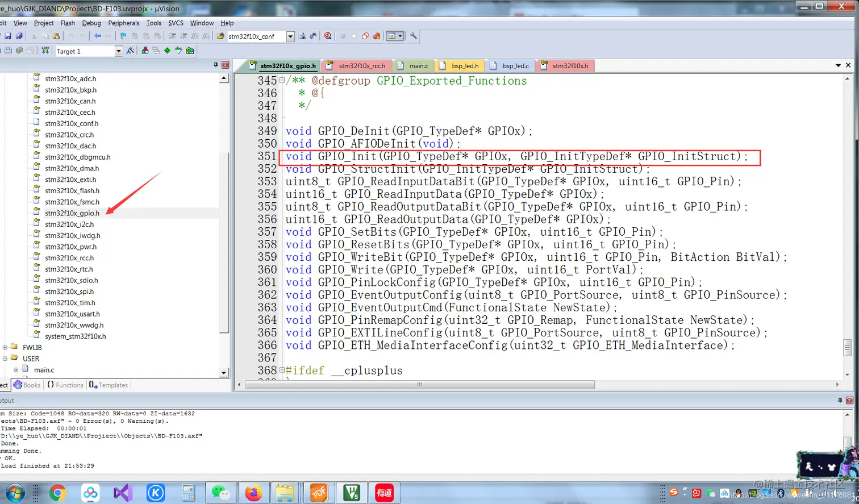Open the Debug menu
This screenshot has height=504, width=859.
coord(91,23)
